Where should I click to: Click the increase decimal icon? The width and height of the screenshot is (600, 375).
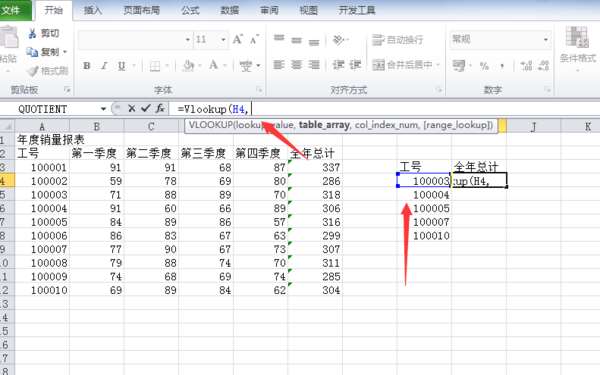(527, 65)
